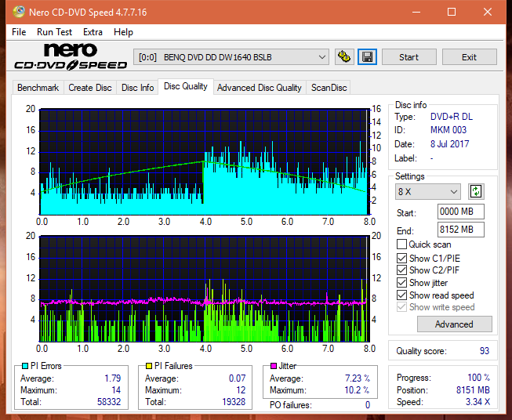Click the PI Errors average 1.79

pyautogui.click(x=113, y=378)
